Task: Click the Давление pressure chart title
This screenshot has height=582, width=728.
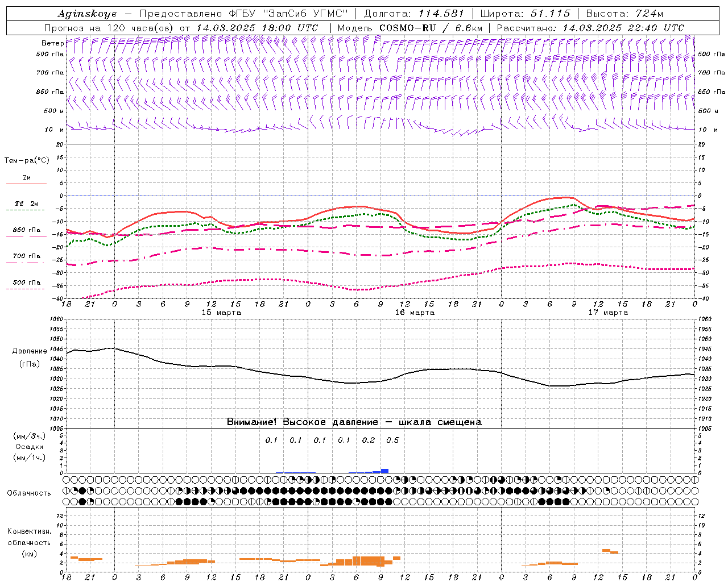Action: click(30, 351)
